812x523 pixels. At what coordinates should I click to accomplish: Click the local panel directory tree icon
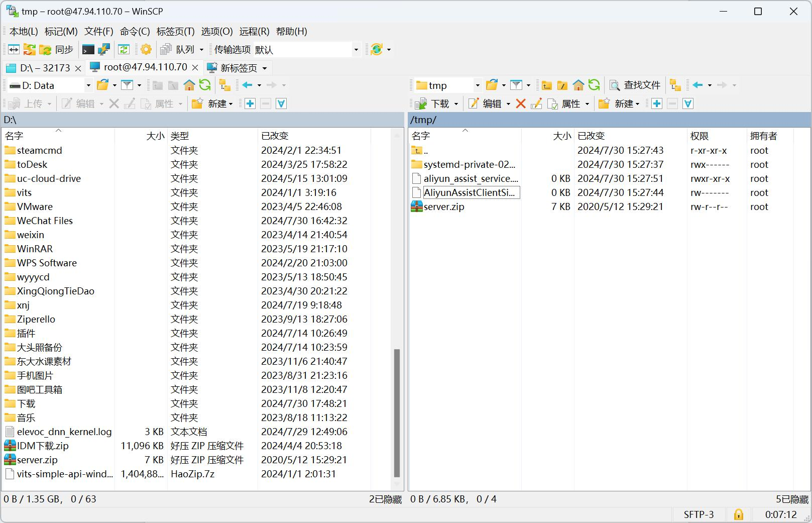tap(225, 85)
